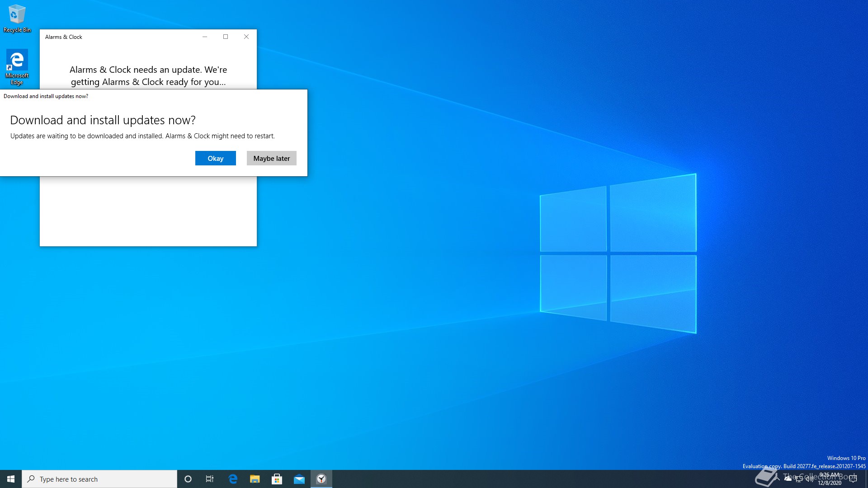Select the Microsoft Edge desktop shortcut
Screen dimensions: 868x488
[x=17, y=67]
